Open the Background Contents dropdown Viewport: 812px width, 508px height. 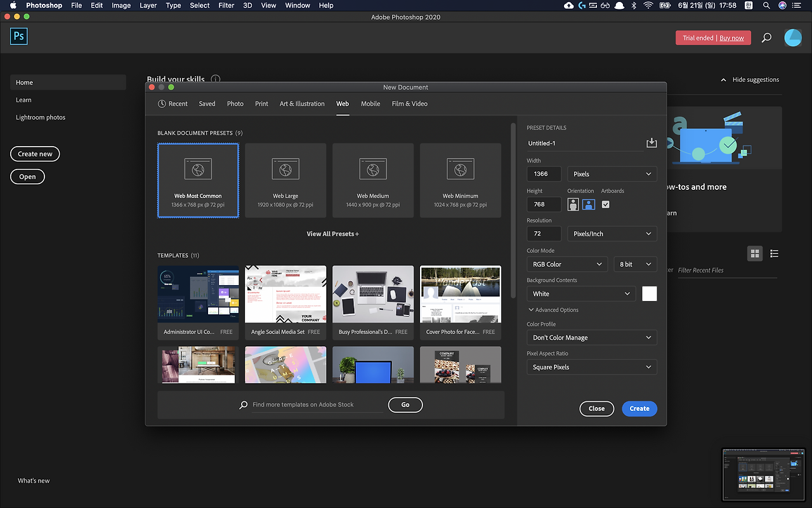point(581,294)
